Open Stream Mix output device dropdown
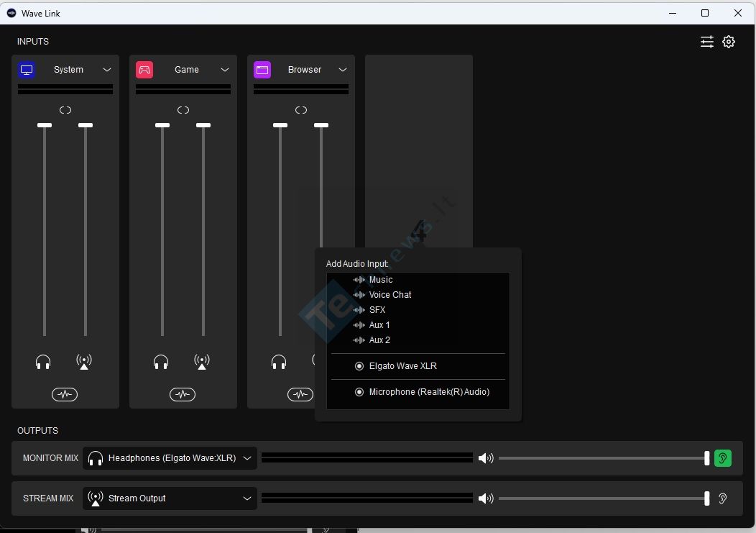Viewport: 756px width, 533px height. (170, 498)
